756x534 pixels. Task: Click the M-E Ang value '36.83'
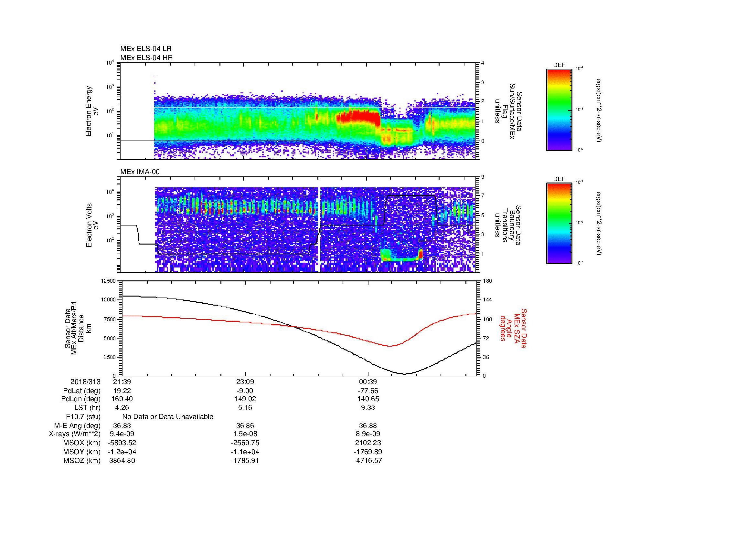point(122,426)
